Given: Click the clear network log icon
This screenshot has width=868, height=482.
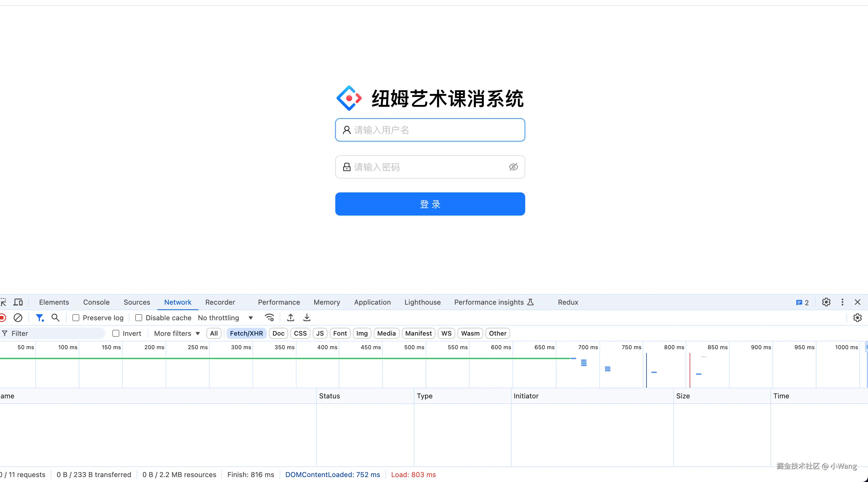Looking at the screenshot, I should pyautogui.click(x=18, y=318).
